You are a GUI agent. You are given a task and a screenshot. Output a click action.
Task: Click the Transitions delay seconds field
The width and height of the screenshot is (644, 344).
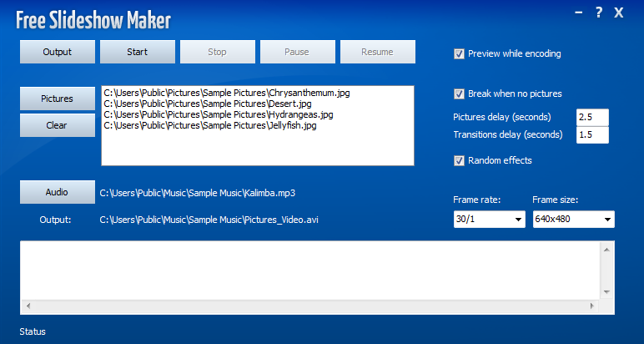pos(592,134)
